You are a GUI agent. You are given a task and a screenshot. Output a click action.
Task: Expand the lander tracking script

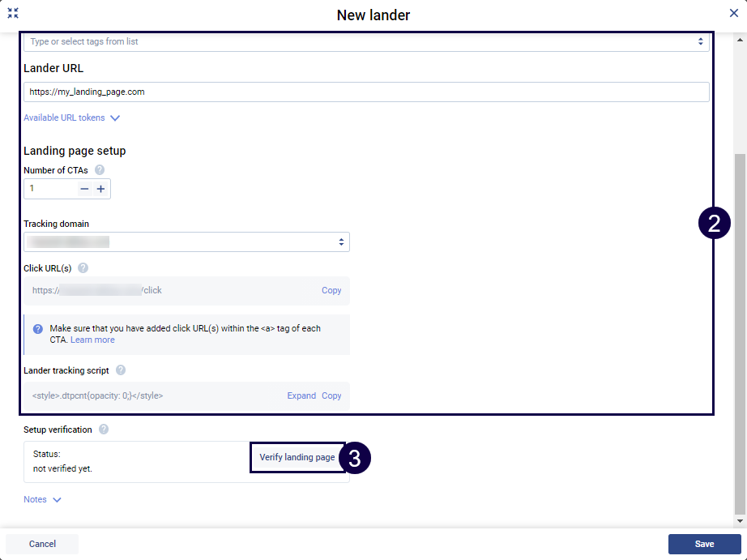coord(301,395)
